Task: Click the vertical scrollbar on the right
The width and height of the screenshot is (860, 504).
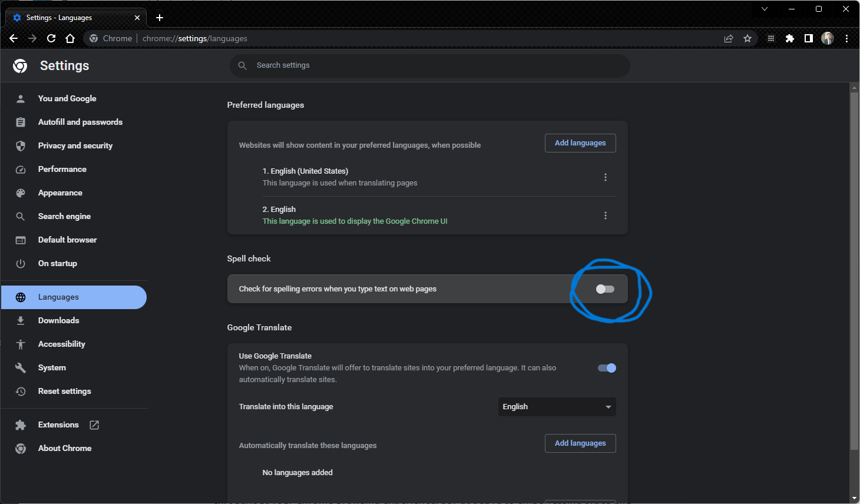Action: (x=854, y=271)
